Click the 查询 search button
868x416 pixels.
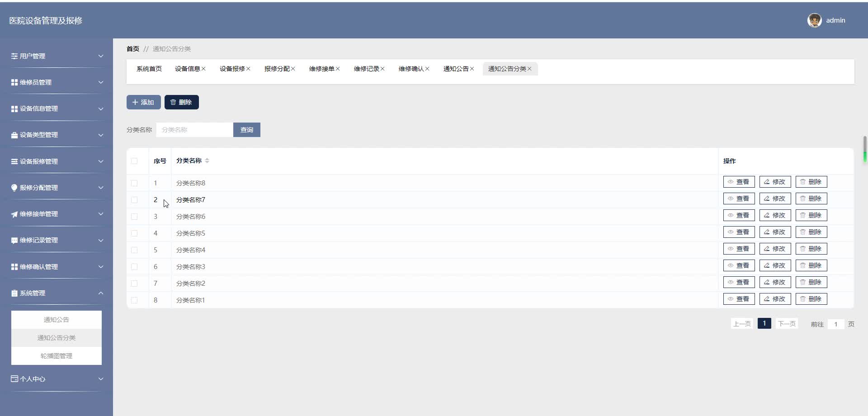pos(247,130)
